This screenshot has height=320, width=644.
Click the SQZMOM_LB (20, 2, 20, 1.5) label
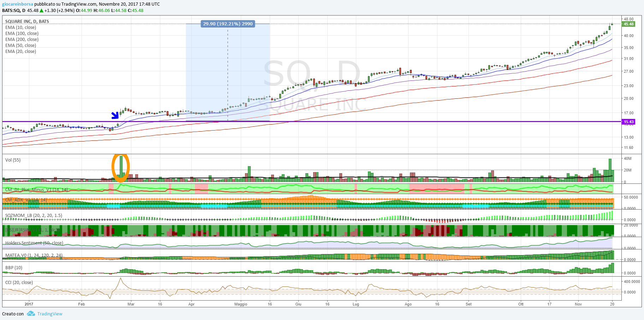click(34, 215)
